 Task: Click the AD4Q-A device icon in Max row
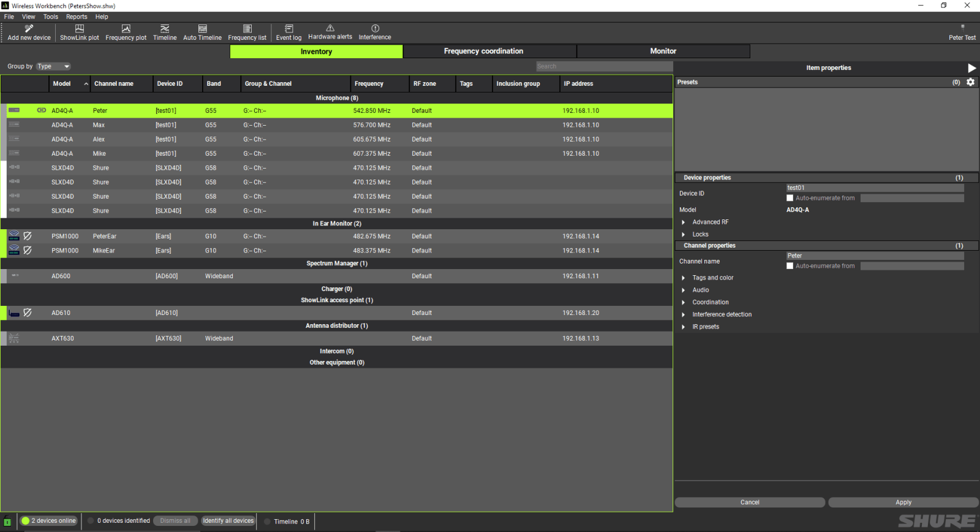[x=14, y=124]
